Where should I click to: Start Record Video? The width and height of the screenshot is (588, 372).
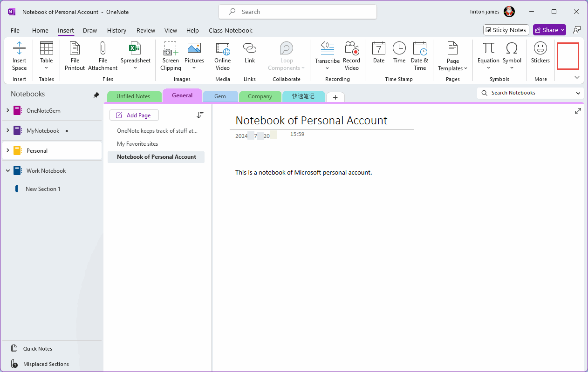[351, 56]
